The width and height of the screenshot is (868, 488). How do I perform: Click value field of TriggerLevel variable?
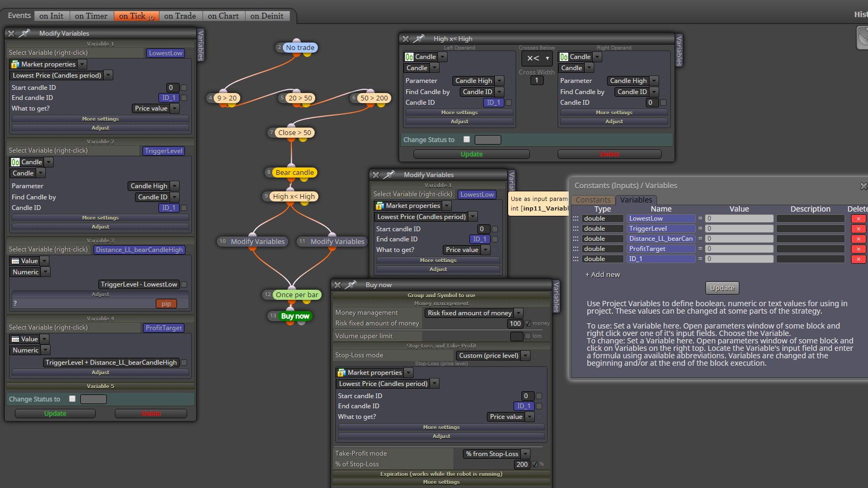pyautogui.click(x=739, y=229)
